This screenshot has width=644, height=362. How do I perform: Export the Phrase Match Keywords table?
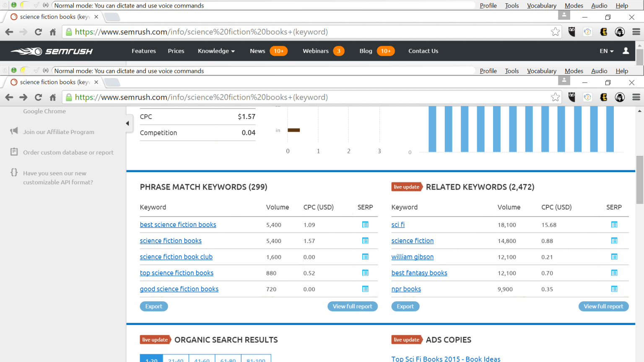pos(154,306)
